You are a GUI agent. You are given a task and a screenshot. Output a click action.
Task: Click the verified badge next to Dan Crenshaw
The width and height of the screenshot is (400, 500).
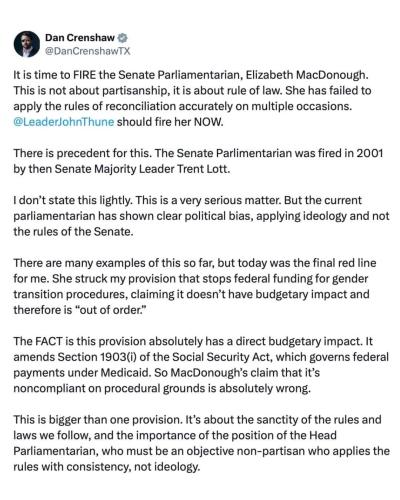123,38
